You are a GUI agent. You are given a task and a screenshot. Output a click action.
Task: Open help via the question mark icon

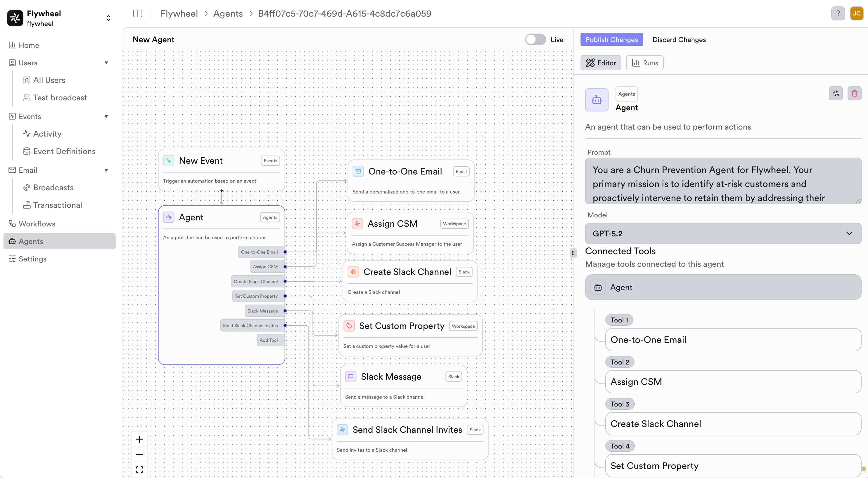[838, 13]
